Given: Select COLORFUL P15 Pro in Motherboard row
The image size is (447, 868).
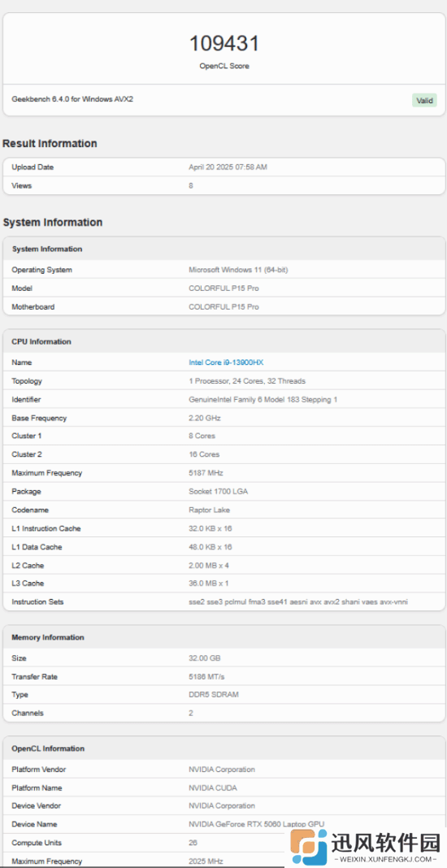Looking at the screenshot, I should tap(223, 306).
